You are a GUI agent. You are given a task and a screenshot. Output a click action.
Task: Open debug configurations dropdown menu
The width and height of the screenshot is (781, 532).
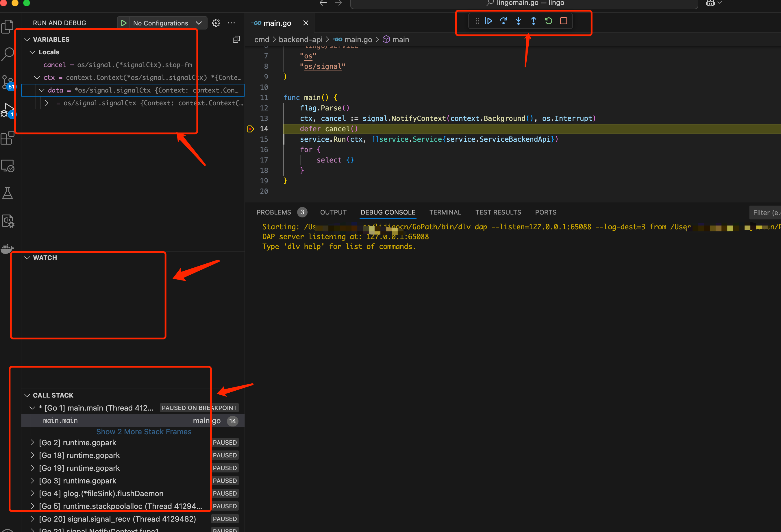point(198,23)
